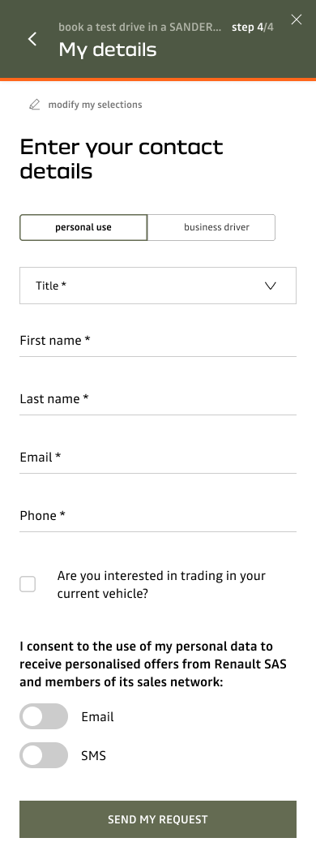The width and height of the screenshot is (316, 868).
Task: Focus the First name input field
Action: pos(158,341)
